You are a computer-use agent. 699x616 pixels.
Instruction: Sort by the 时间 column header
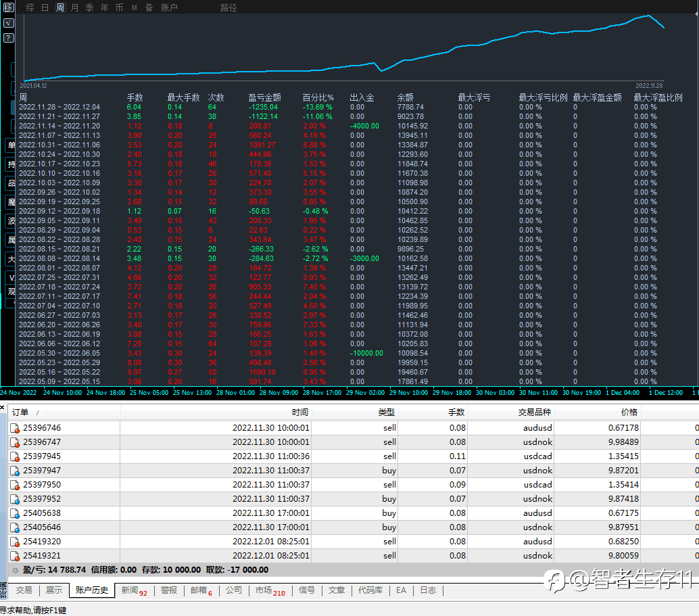pyautogui.click(x=300, y=412)
